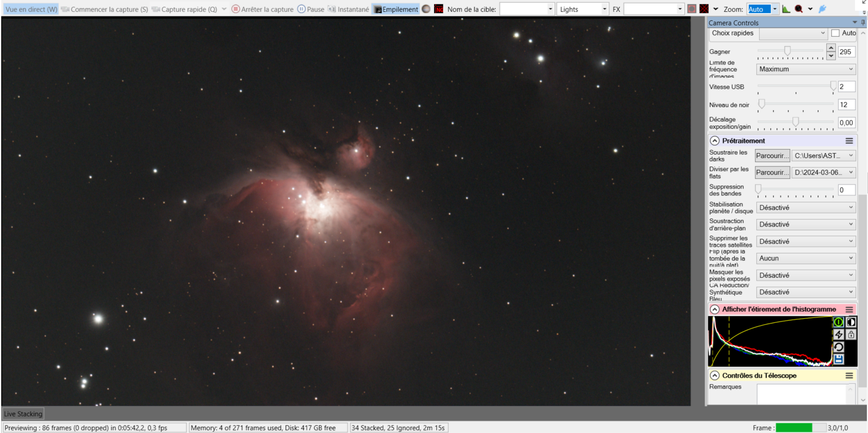
Task: Click the red-and-black icon before Nom de la cible
Action: tap(439, 9)
